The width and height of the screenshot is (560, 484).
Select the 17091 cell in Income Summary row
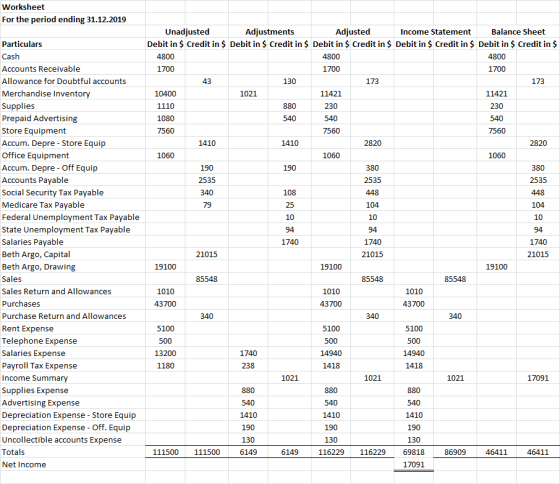pyautogui.click(x=538, y=378)
